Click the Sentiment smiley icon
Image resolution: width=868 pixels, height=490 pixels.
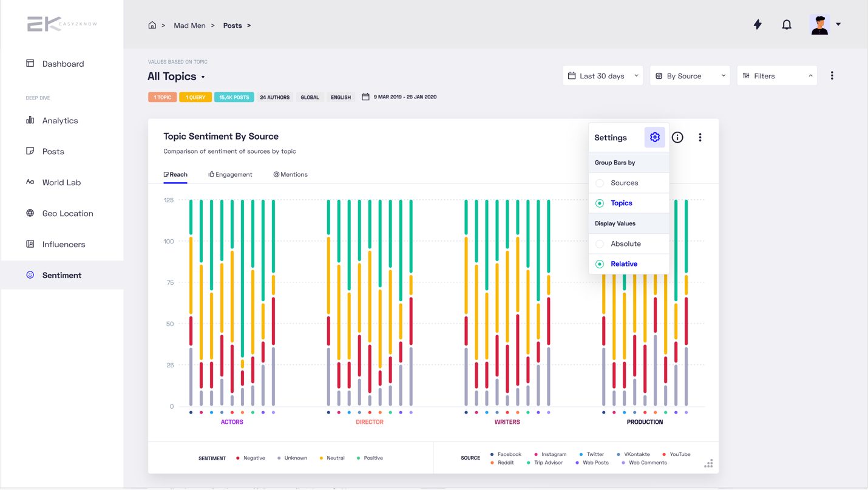point(30,275)
